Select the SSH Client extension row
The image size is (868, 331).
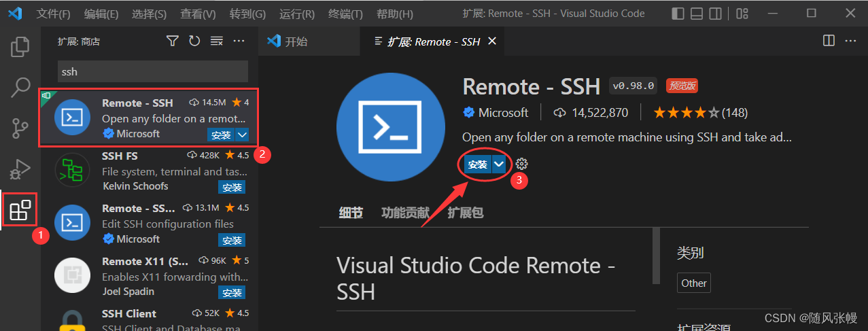point(150,319)
